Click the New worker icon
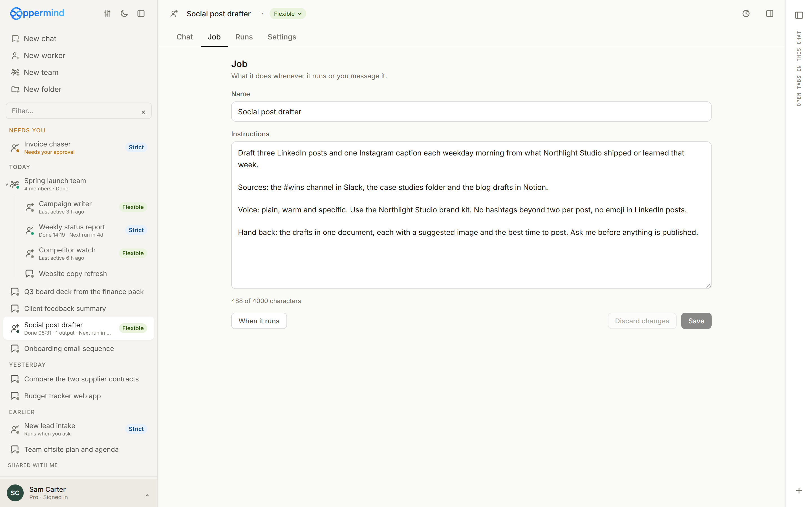Screen dimensions: 812x507 click(16, 56)
